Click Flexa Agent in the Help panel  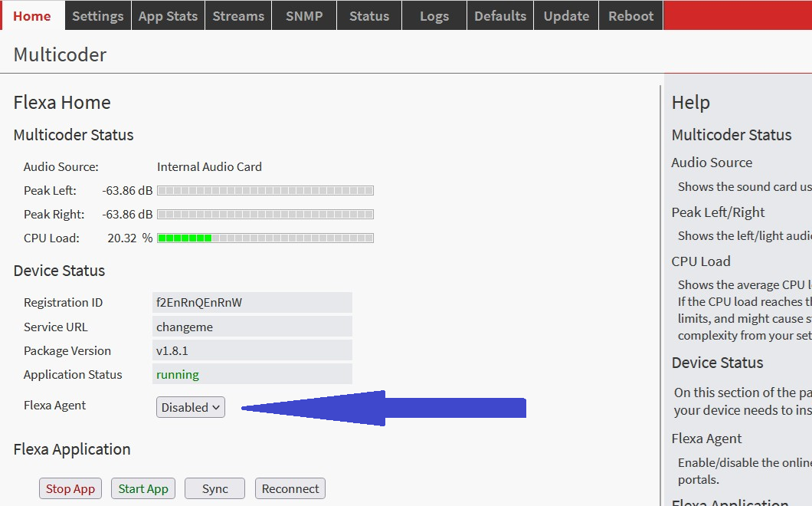pos(707,439)
